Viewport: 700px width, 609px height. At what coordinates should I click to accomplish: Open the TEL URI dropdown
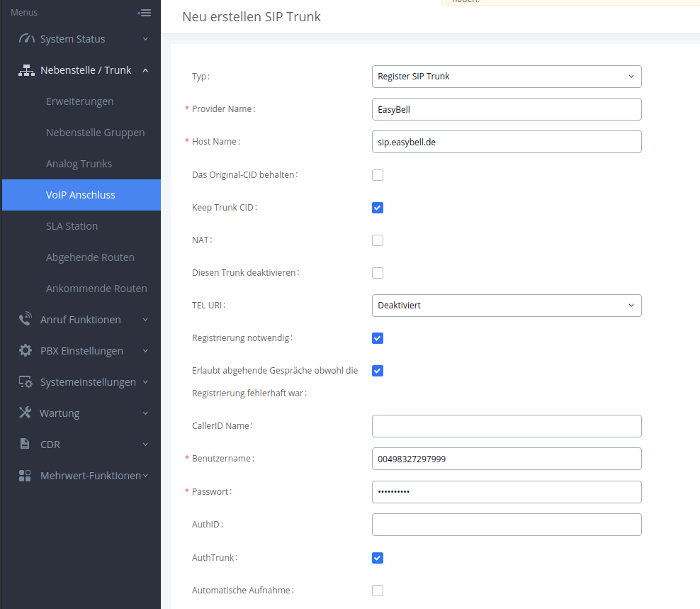[x=506, y=306]
